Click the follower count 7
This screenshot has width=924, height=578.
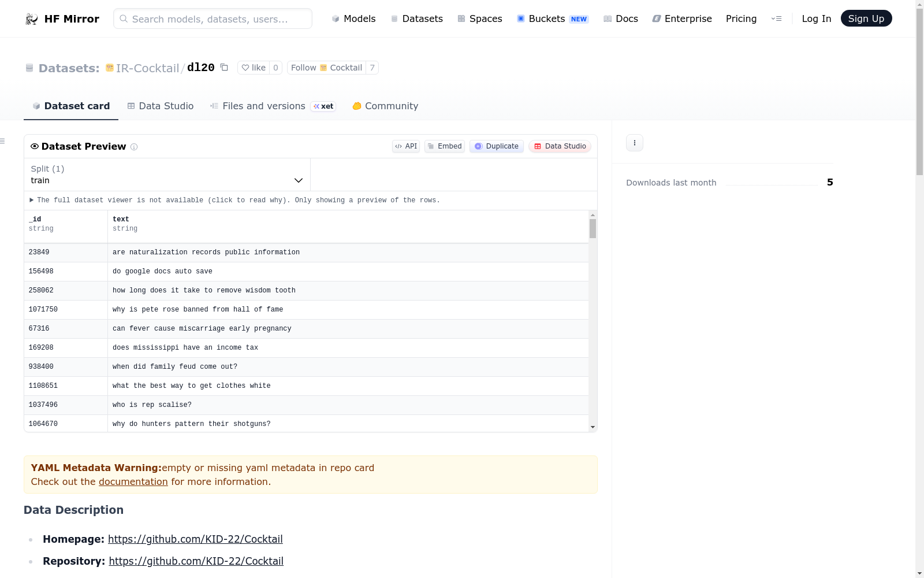pyautogui.click(x=372, y=68)
